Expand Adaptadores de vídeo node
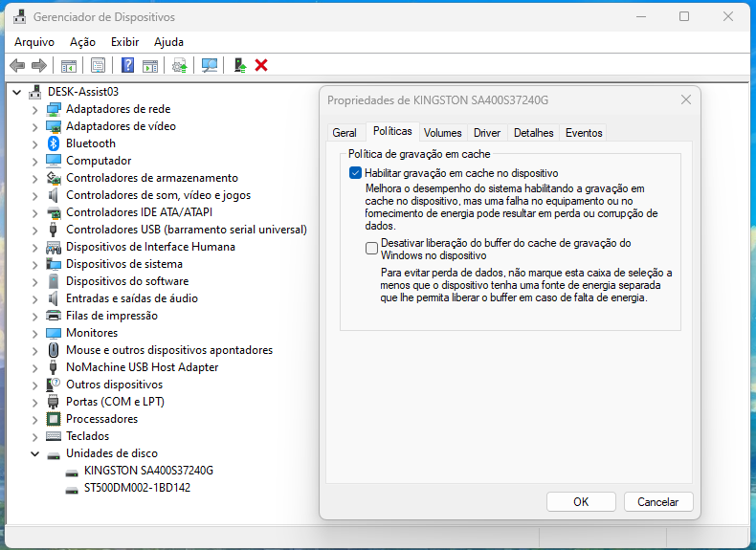The width and height of the screenshot is (756, 550). point(34,127)
